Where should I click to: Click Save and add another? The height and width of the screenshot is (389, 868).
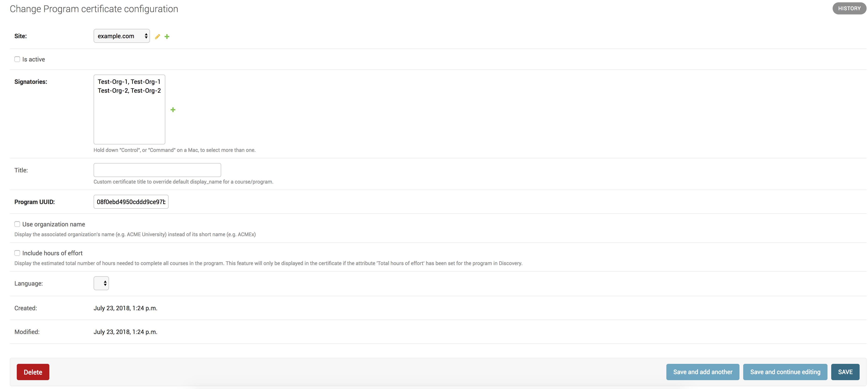702,372
